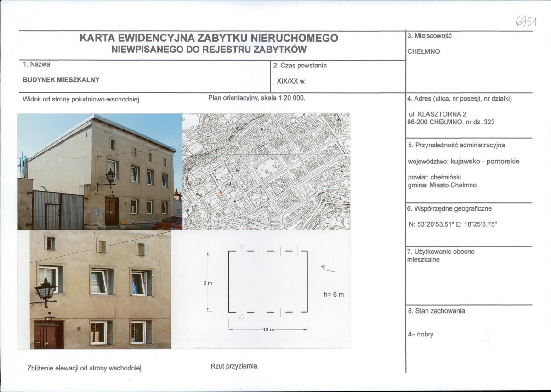Open section 8, Stan zachowania
Image resolution: width=551 pixels, height=392 pixels.
pyautogui.click(x=437, y=312)
